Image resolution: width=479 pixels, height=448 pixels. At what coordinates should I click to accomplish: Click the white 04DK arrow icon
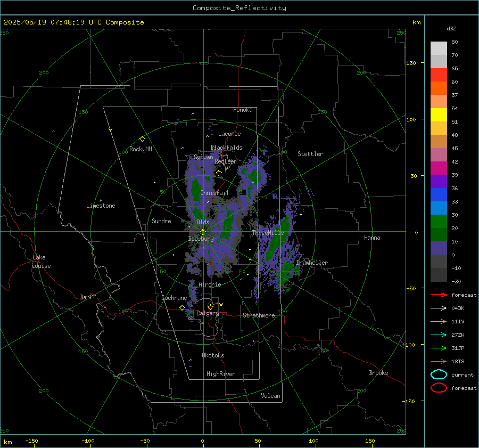click(439, 308)
